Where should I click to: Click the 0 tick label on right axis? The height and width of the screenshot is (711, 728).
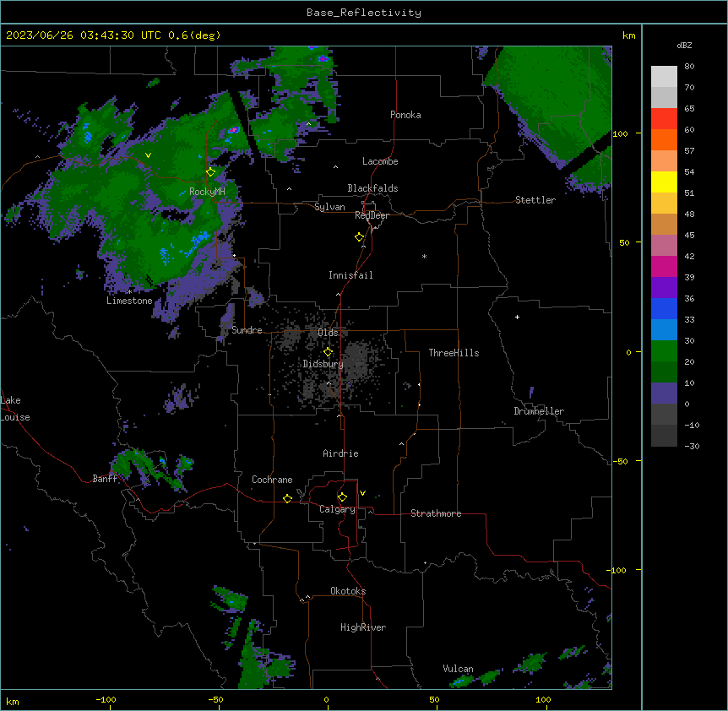[628, 352]
